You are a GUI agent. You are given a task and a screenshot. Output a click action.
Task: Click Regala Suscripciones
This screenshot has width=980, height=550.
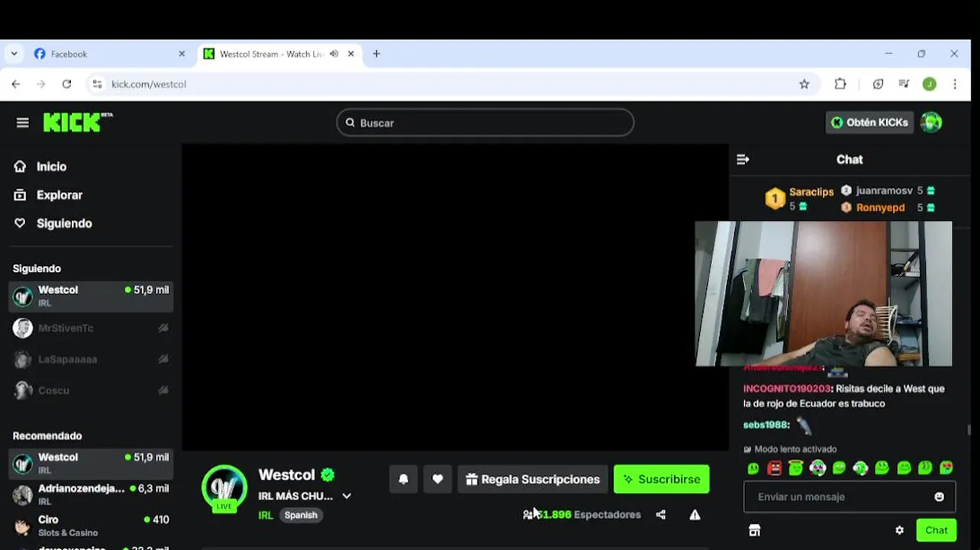coord(533,479)
